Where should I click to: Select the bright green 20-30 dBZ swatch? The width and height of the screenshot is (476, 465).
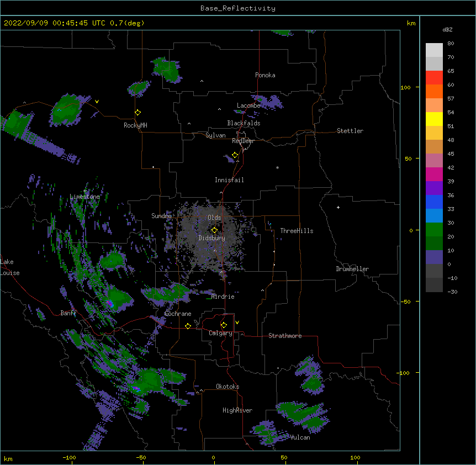click(x=434, y=230)
